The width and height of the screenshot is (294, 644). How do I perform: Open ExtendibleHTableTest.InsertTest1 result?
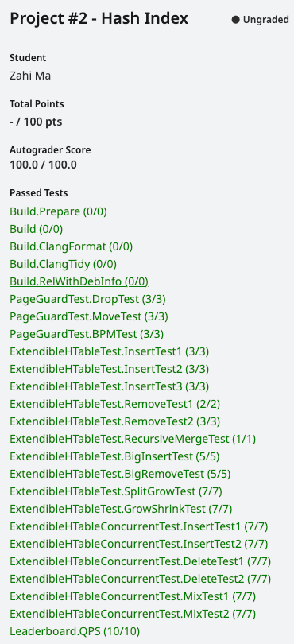(109, 351)
